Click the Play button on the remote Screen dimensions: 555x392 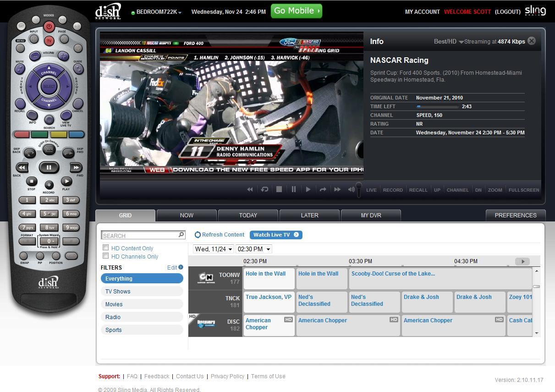66,182
